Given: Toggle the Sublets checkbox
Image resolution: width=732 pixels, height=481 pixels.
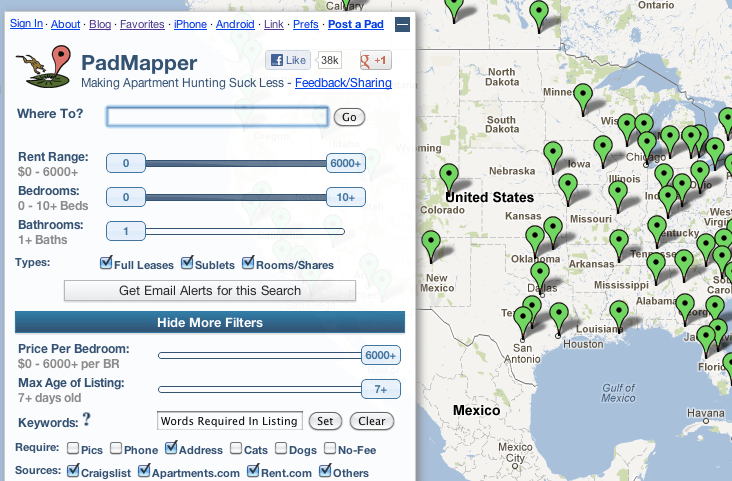Looking at the screenshot, I should [187, 262].
